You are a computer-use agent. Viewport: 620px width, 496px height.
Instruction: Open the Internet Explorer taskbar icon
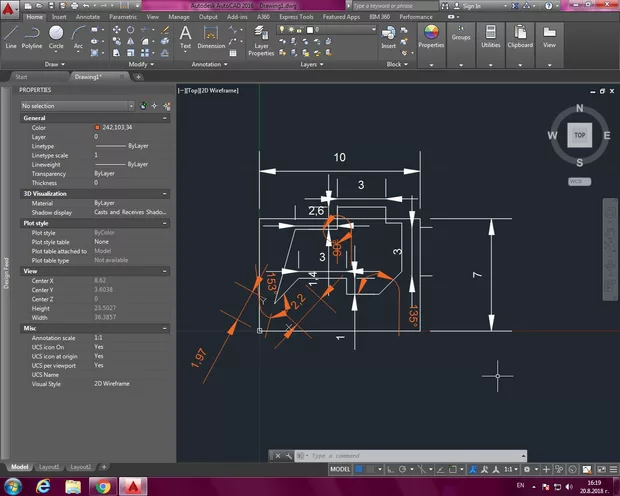pos(43,485)
